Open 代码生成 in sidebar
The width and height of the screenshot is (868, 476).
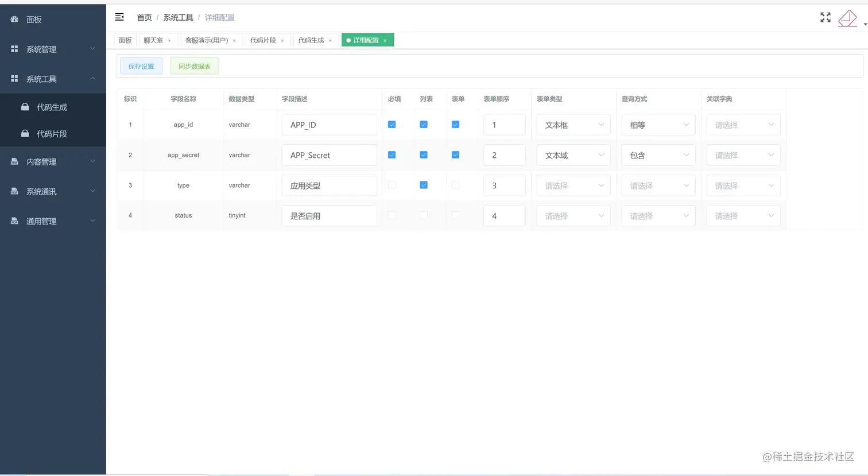[53, 107]
